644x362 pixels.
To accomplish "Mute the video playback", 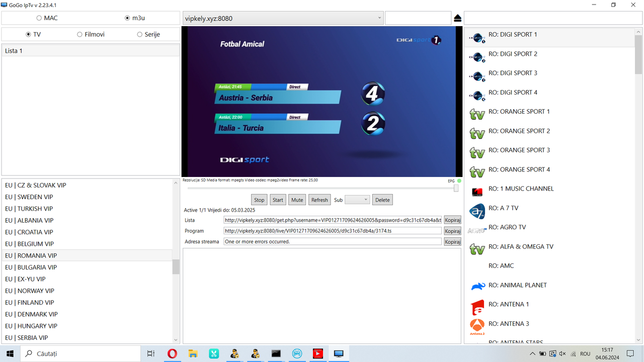I will pyautogui.click(x=297, y=200).
